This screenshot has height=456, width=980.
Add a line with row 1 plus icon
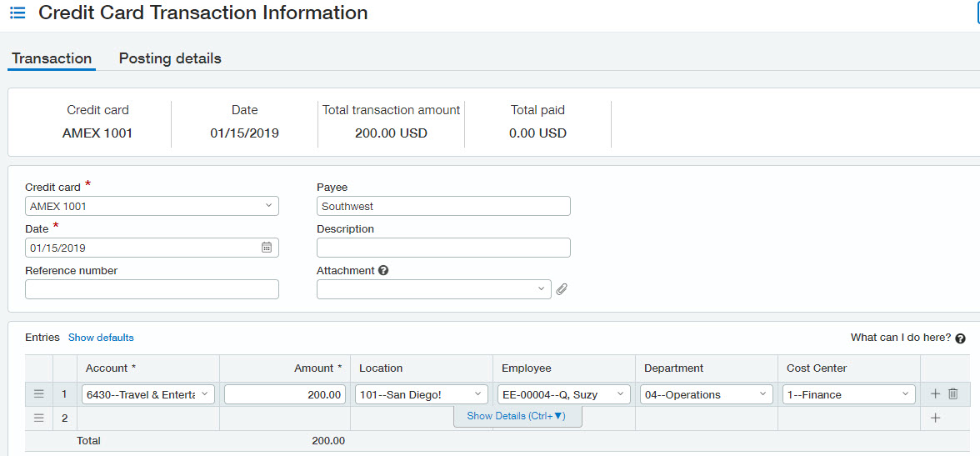coord(935,394)
